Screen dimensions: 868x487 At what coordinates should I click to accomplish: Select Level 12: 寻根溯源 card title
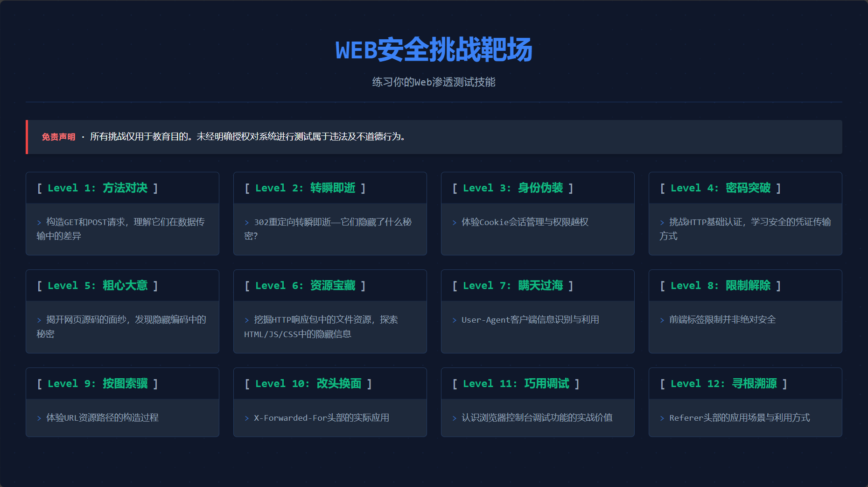(724, 383)
